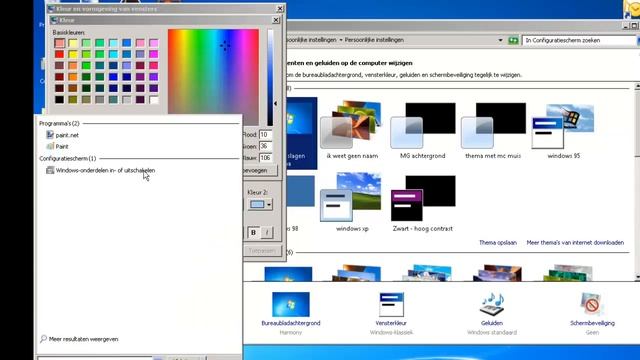Select the MG achtergrond theme
The height and width of the screenshot is (360, 640).
point(422,131)
